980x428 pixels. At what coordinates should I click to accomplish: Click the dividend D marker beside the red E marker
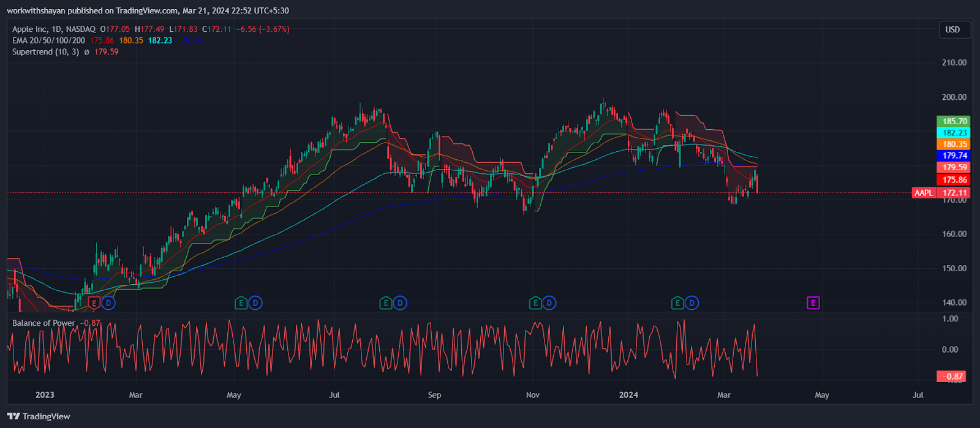coord(108,302)
